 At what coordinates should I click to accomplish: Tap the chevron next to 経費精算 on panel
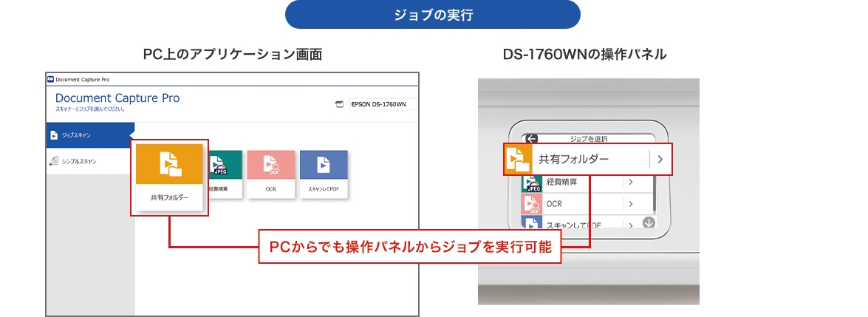(x=631, y=182)
